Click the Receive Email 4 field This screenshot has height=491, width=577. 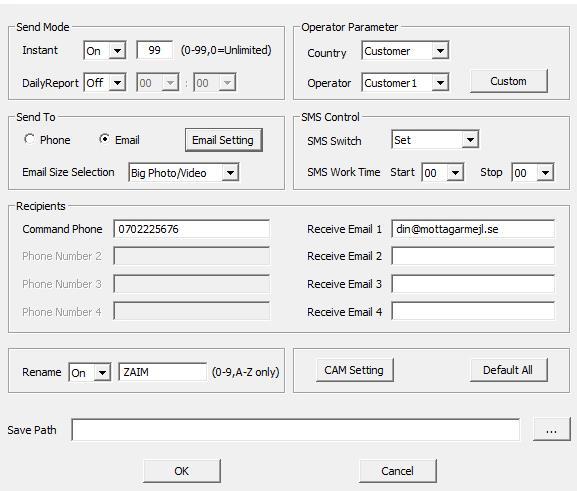tap(473, 311)
